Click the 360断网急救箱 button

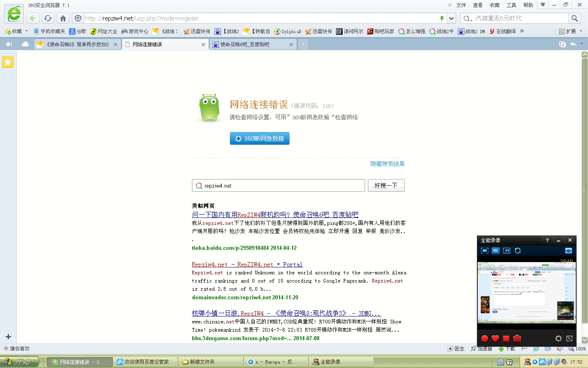[260, 139]
